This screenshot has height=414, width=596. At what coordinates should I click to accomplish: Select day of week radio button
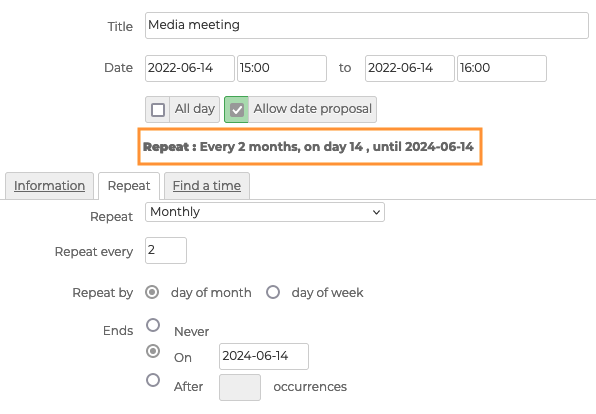pos(273,292)
